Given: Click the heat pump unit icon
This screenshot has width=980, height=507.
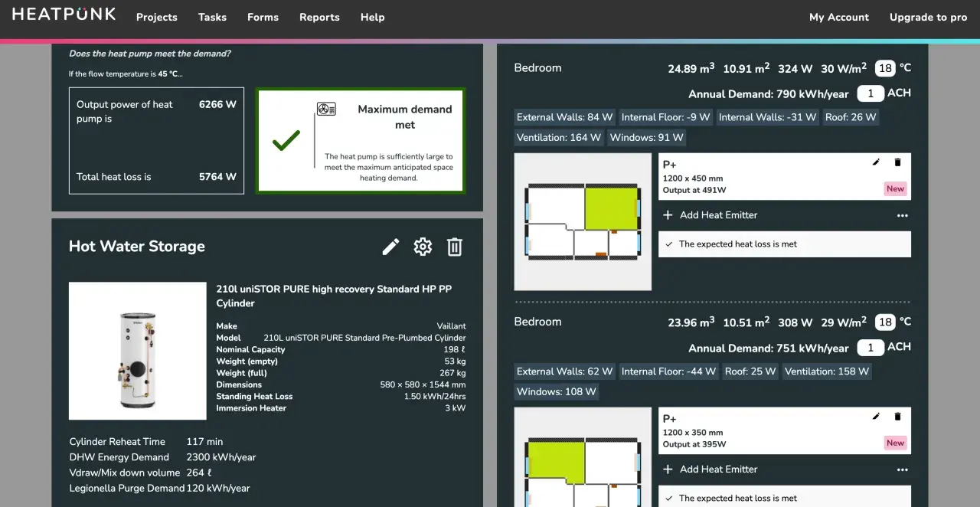Looking at the screenshot, I should click(x=326, y=110).
